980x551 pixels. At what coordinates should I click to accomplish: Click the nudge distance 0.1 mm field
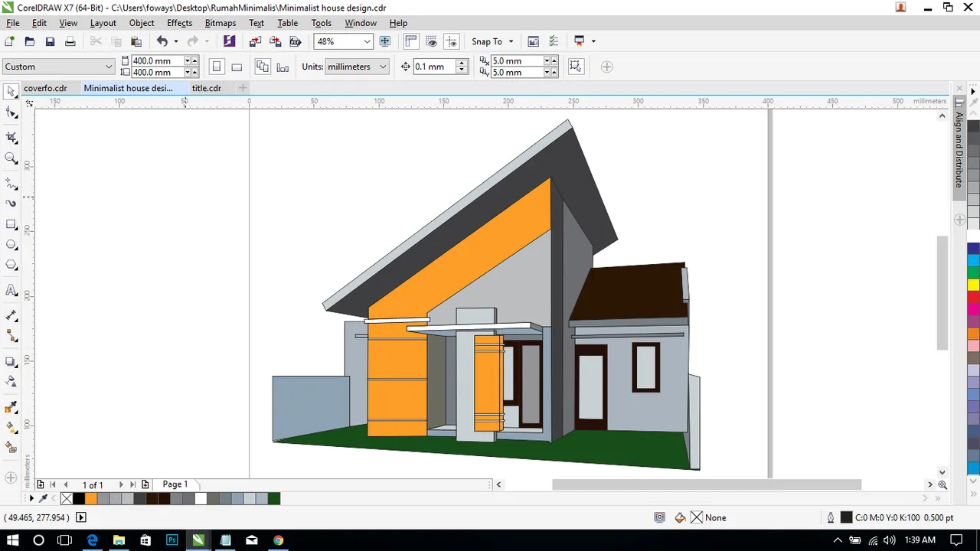[434, 67]
